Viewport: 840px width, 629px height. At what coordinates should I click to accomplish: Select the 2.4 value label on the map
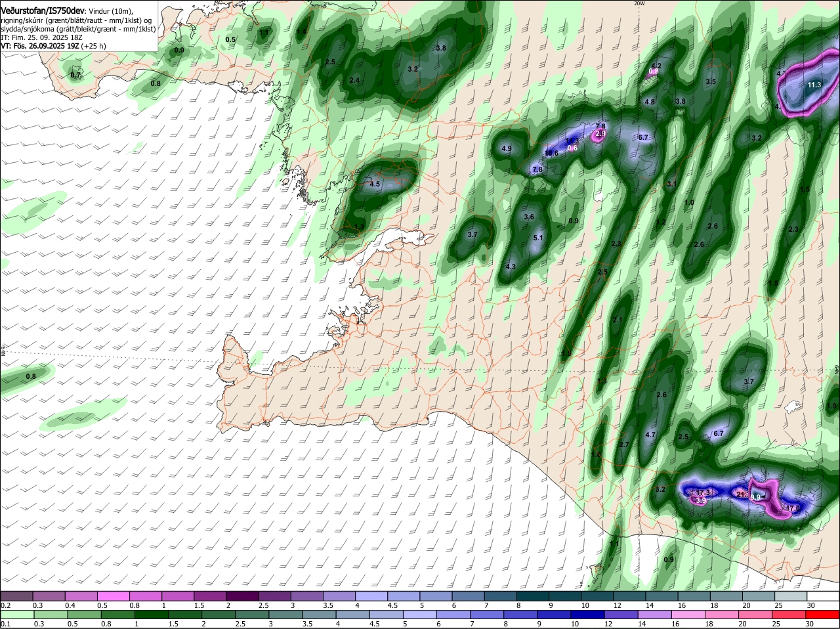click(x=354, y=80)
